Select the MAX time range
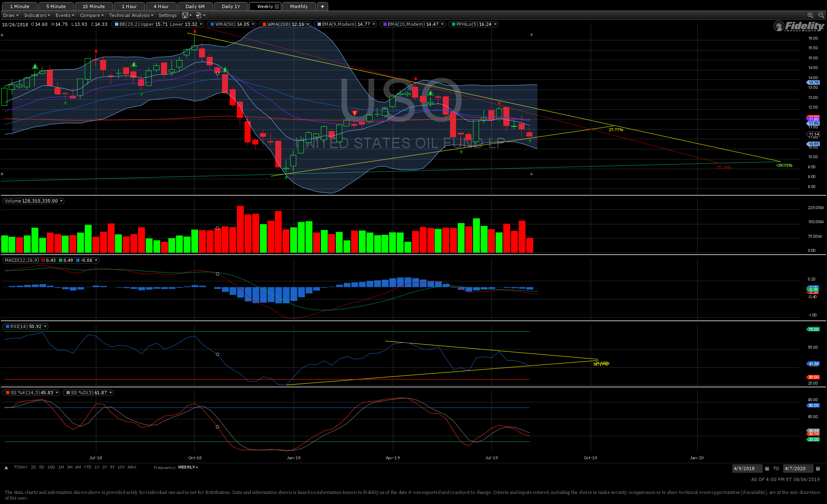This screenshot has height=504, width=827. pos(132,467)
